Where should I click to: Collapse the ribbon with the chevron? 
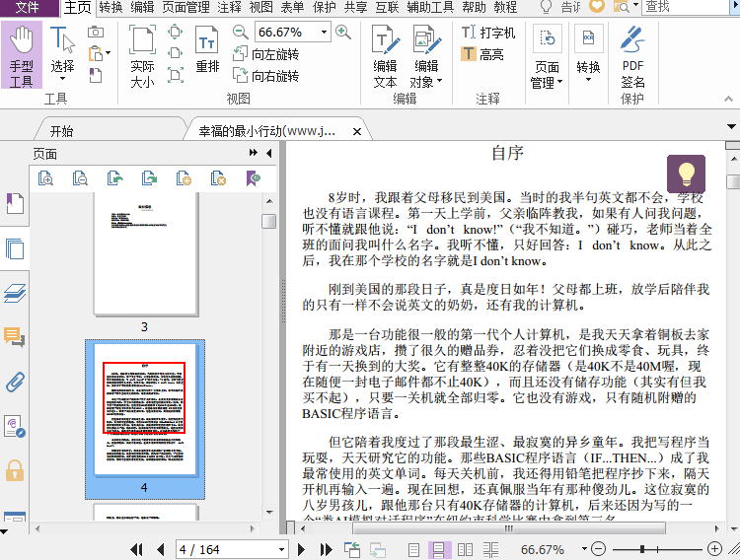(x=729, y=99)
